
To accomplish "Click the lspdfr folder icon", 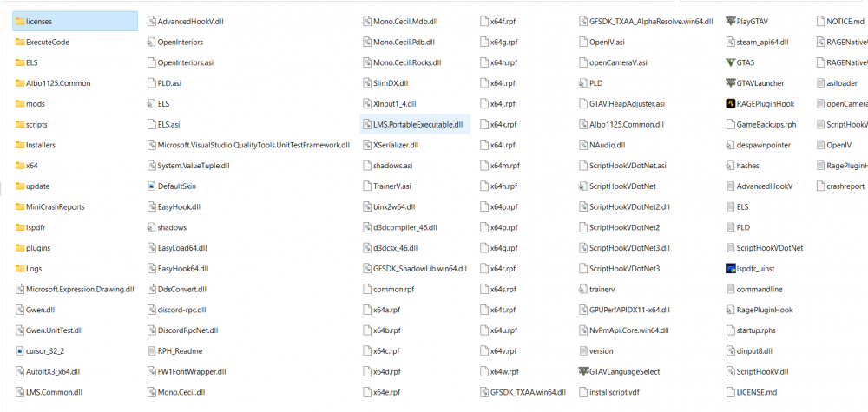I will click(20, 227).
